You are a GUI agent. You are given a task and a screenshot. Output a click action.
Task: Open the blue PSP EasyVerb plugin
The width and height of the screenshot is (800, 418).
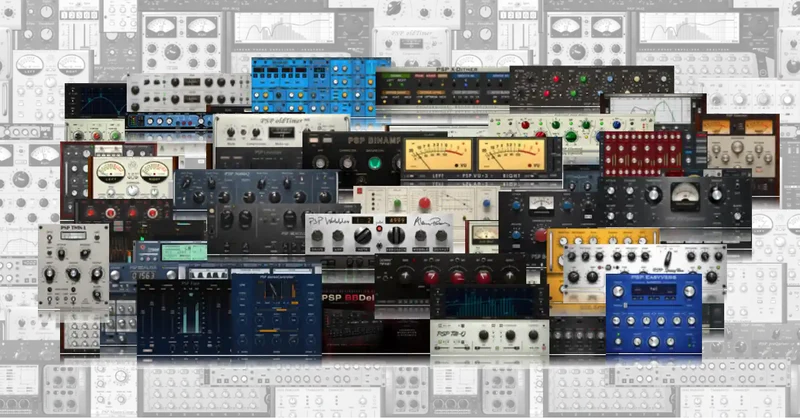tap(654, 313)
